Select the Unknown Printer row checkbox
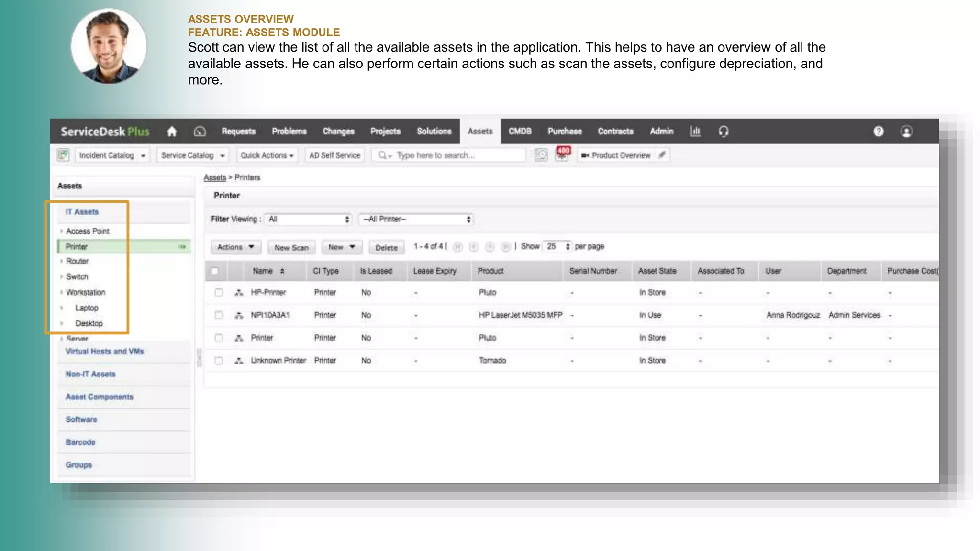This screenshot has width=980, height=551. 219,361
